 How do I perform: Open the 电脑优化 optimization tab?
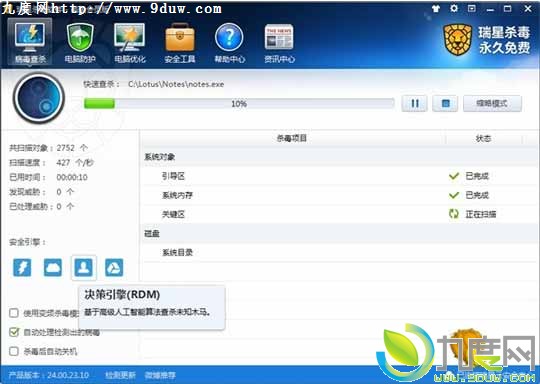[x=130, y=43]
